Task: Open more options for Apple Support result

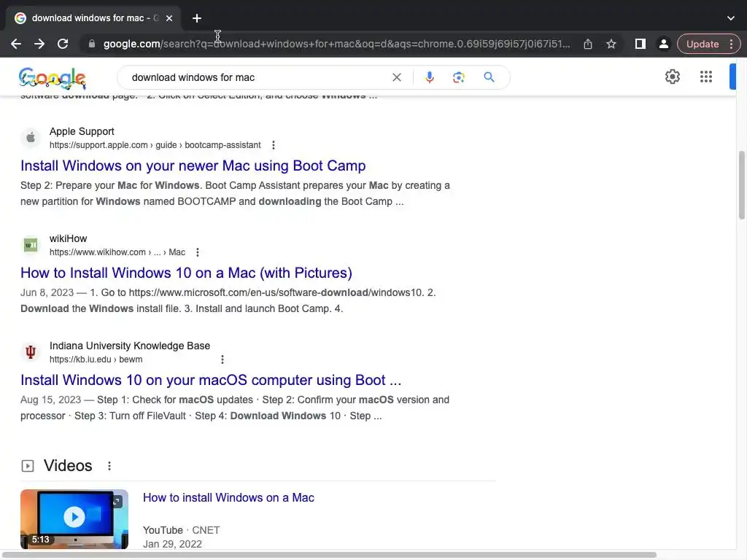Action: pyautogui.click(x=273, y=145)
